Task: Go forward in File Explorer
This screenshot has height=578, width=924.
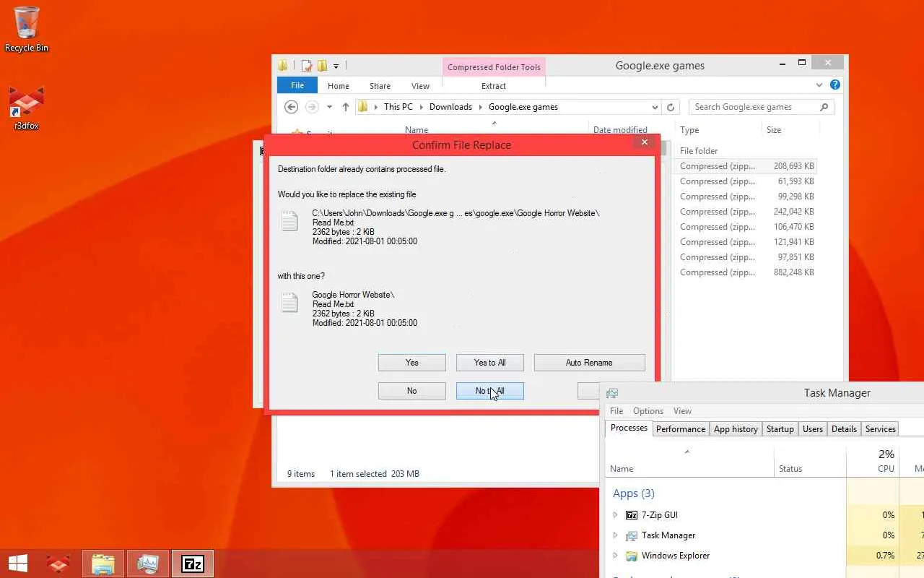Action: (x=312, y=107)
